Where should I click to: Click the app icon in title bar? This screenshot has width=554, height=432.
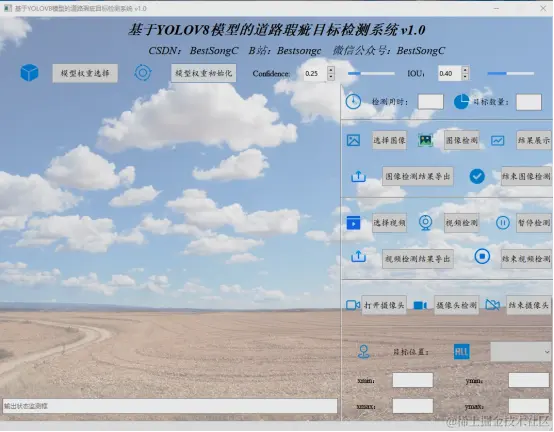point(7,8)
